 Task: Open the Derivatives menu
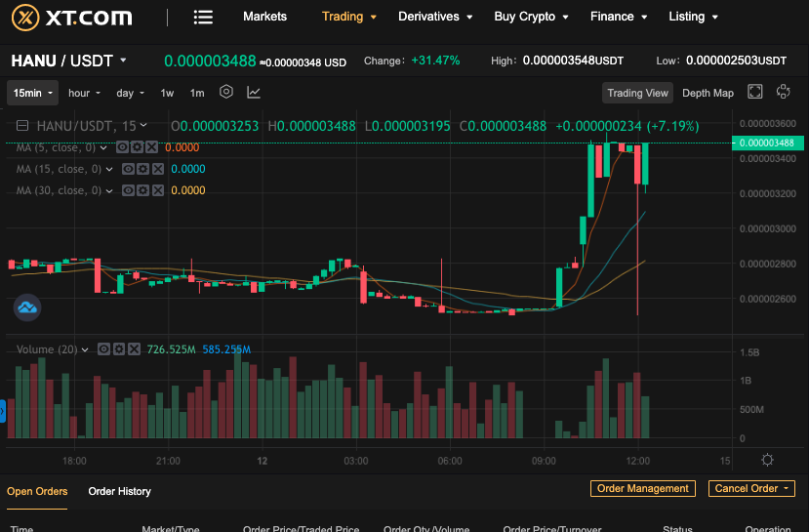tap(435, 17)
